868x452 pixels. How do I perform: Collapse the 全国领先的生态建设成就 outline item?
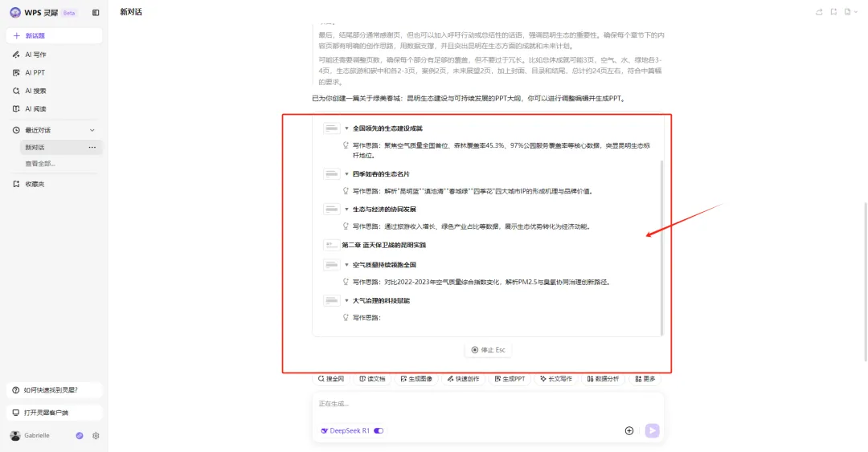click(x=346, y=128)
